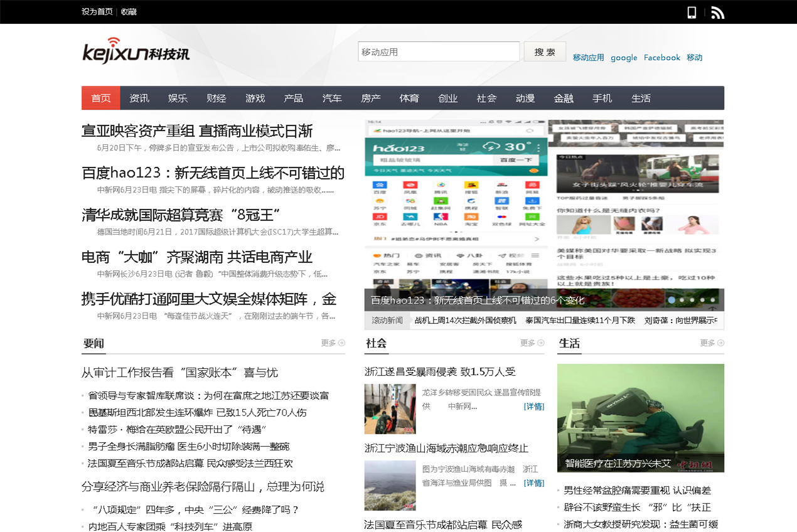This screenshot has width=797, height=532.
Task: Open ticker item 战机上月14次拦截外国侦察机
Action: tap(466, 321)
